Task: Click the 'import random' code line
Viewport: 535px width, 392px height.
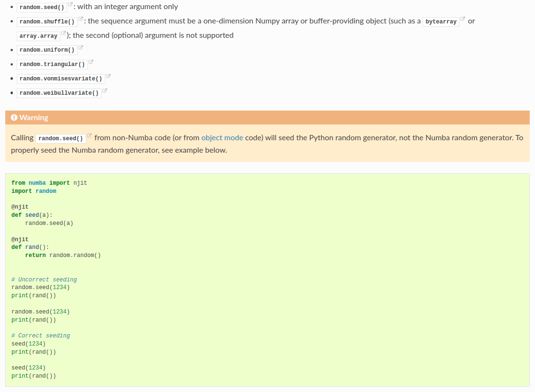Action: pos(34,191)
